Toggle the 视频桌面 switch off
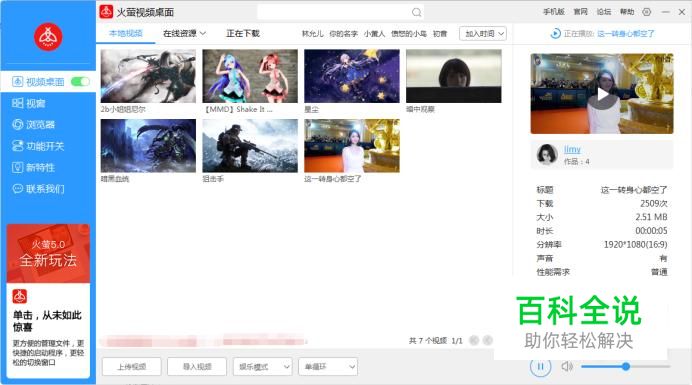Image resolution: width=692 pixels, height=385 pixels. click(80, 82)
